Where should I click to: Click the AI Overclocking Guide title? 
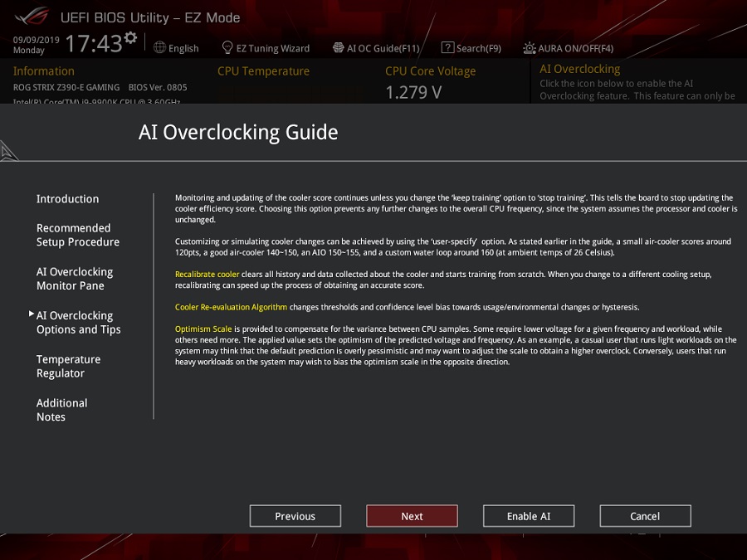point(238,133)
